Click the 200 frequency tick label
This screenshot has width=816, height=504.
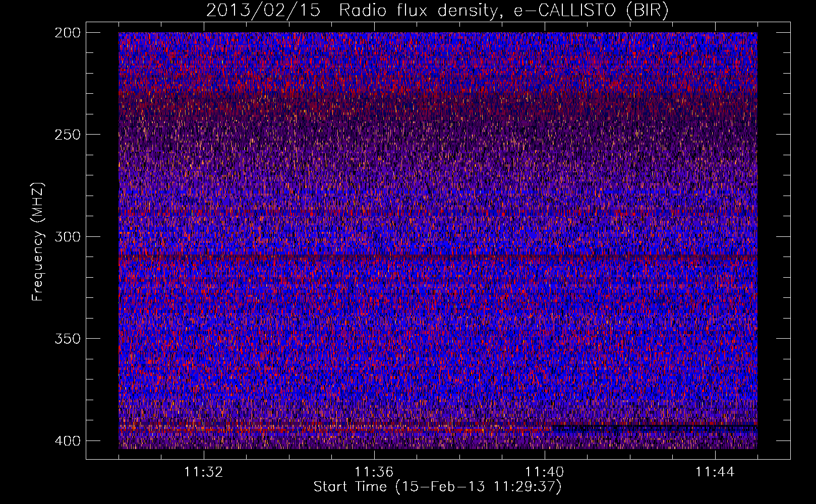(x=67, y=33)
